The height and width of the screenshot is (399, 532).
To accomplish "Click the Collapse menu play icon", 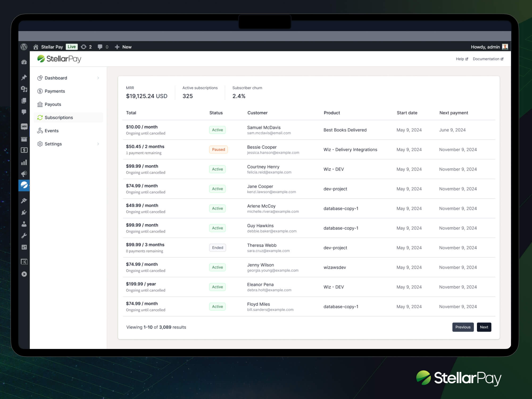I will pyautogui.click(x=24, y=274).
